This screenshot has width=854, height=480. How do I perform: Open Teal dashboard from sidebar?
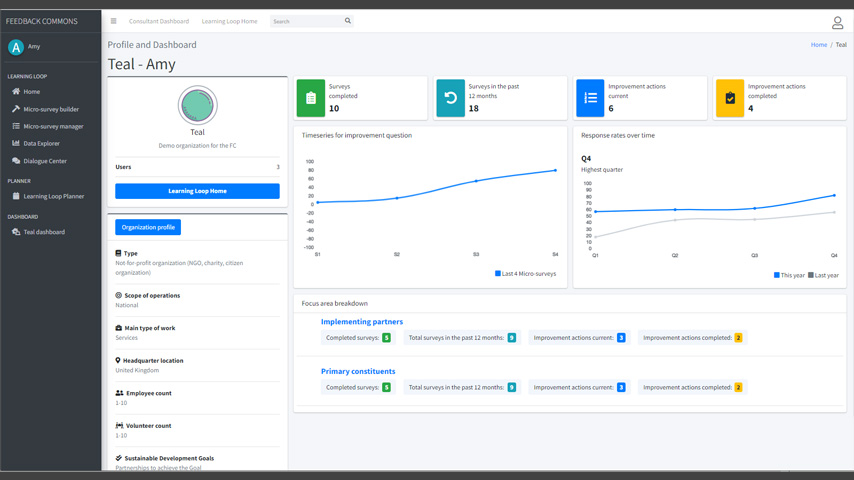pyautogui.click(x=44, y=232)
